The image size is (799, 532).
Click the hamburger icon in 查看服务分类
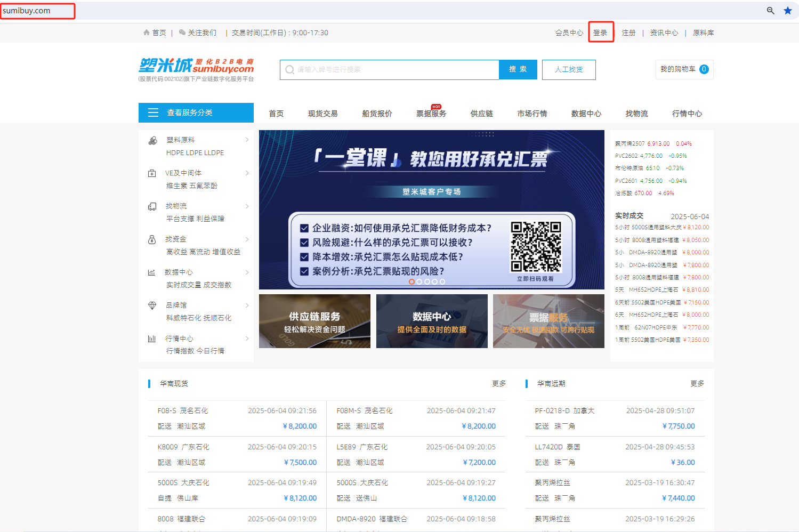[x=154, y=112]
